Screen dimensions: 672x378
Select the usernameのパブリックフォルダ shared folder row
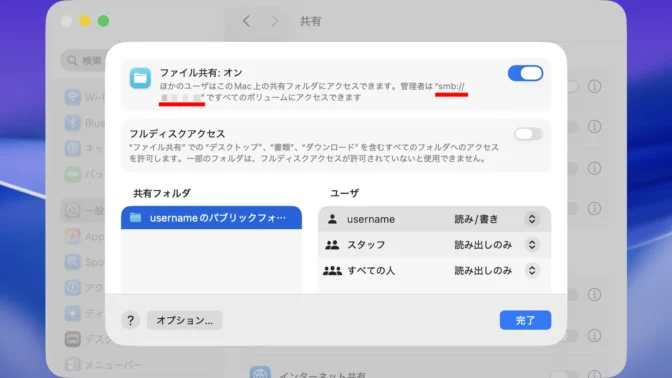[211, 218]
